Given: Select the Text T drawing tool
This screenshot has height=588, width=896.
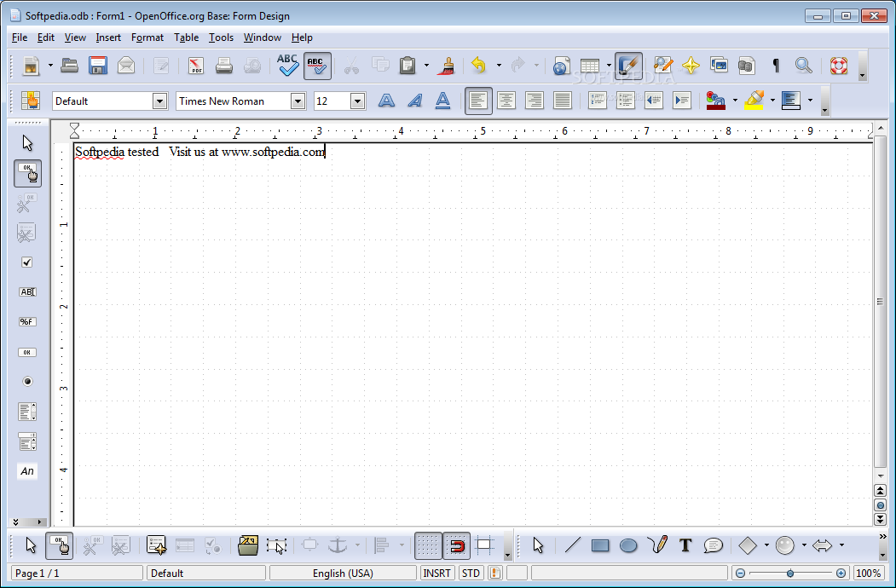Looking at the screenshot, I should point(685,545).
